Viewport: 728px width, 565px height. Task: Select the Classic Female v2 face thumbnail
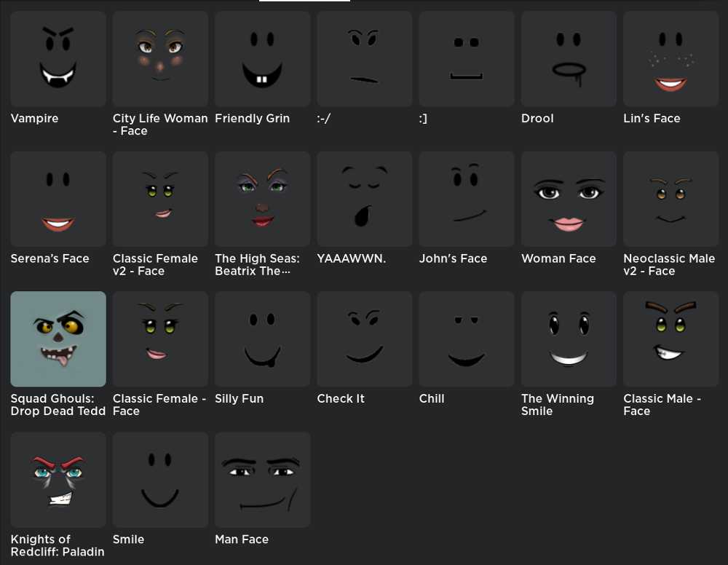click(x=160, y=199)
